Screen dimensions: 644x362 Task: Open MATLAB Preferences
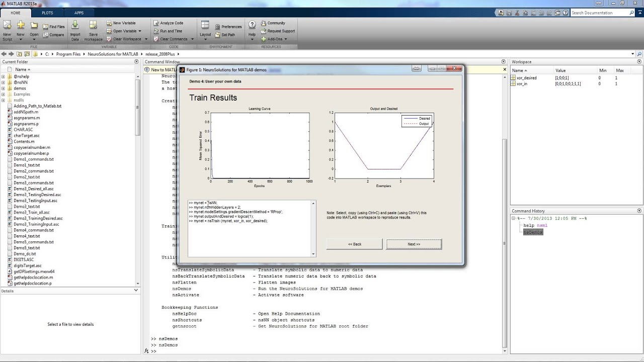(228, 27)
